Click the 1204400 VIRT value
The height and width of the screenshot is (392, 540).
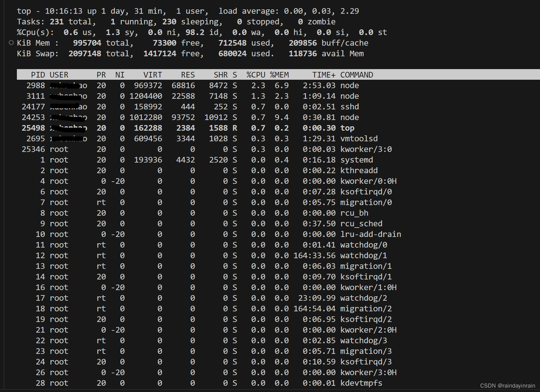tap(146, 96)
